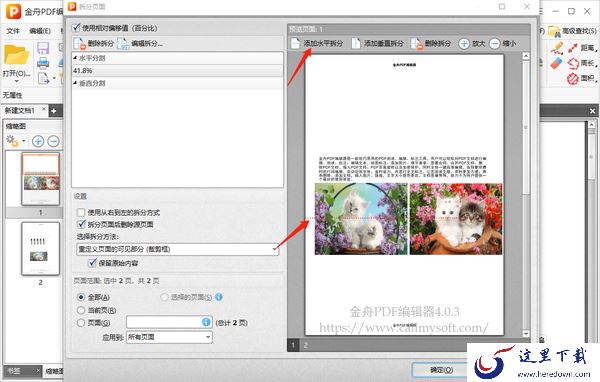Switch to the 新建文档1 tab
600x382 pixels.
20,111
